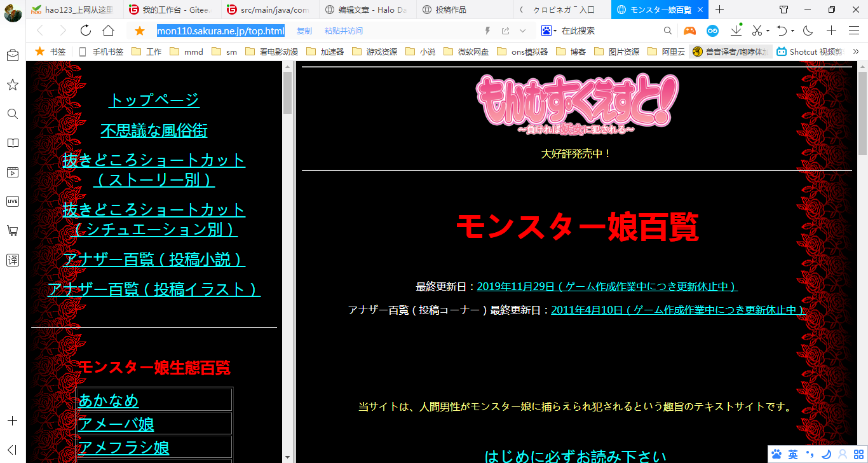Image resolution: width=868 pixels, height=463 pixels.
Task: Click the lightning speed-mode icon
Action: pyautogui.click(x=488, y=31)
